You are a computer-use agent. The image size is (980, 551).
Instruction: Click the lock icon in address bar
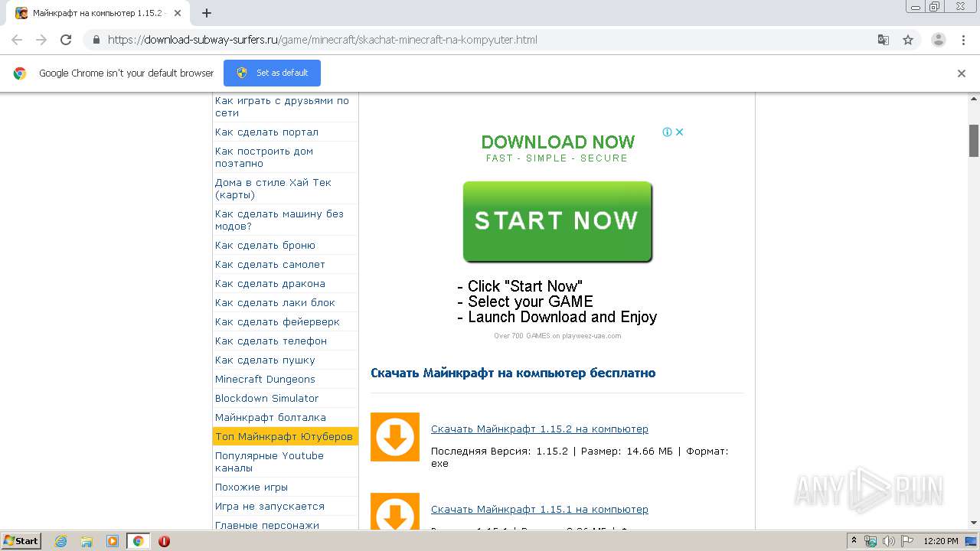tap(96, 40)
